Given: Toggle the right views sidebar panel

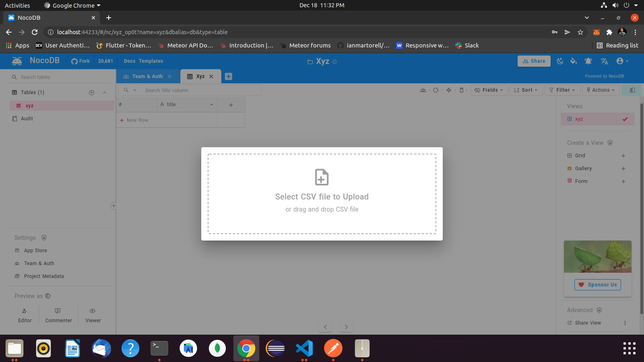Looking at the screenshot, I should (632, 90).
